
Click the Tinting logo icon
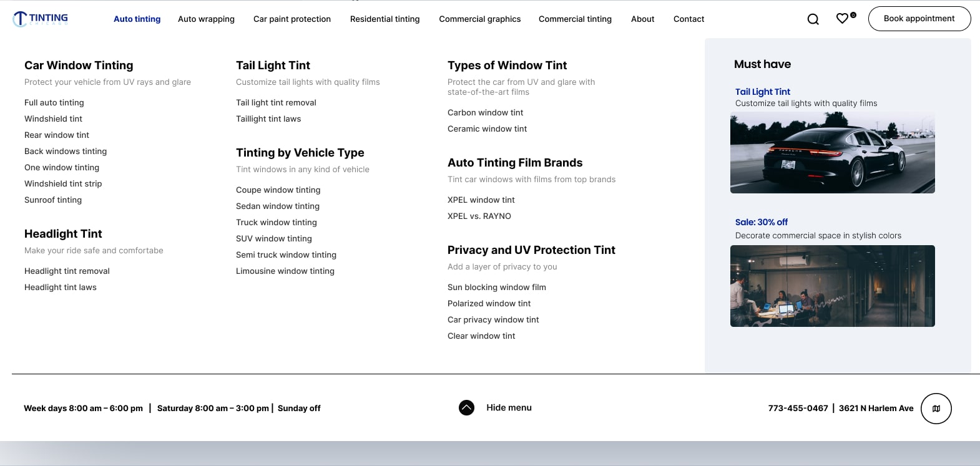point(21,19)
